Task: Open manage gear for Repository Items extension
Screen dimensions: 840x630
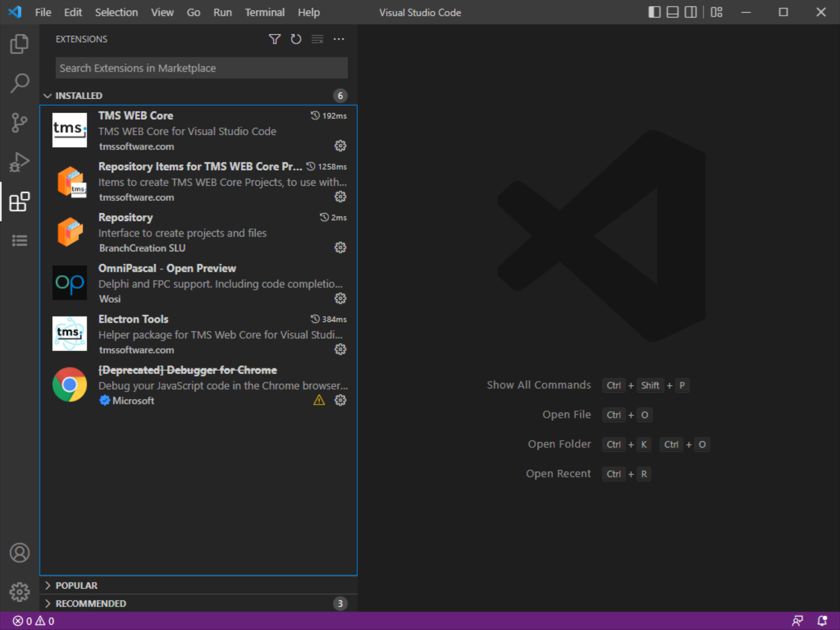Action: click(x=340, y=197)
